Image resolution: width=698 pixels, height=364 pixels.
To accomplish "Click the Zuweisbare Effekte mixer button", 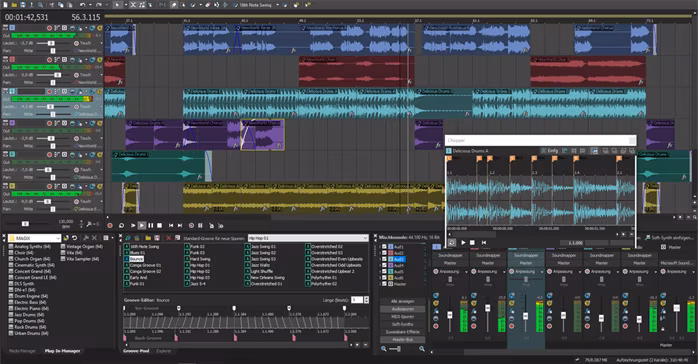I will [x=402, y=332].
